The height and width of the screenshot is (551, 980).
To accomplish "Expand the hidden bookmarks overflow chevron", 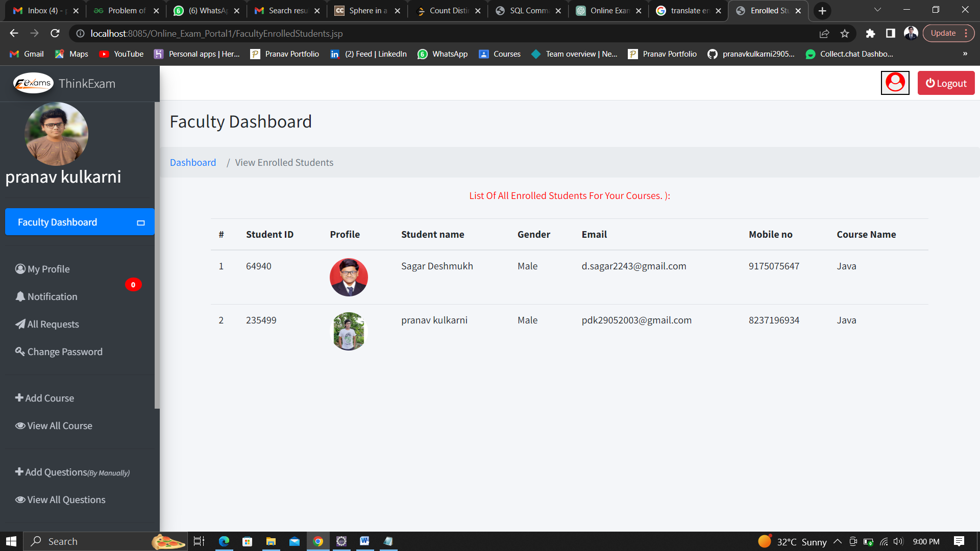I will point(965,54).
